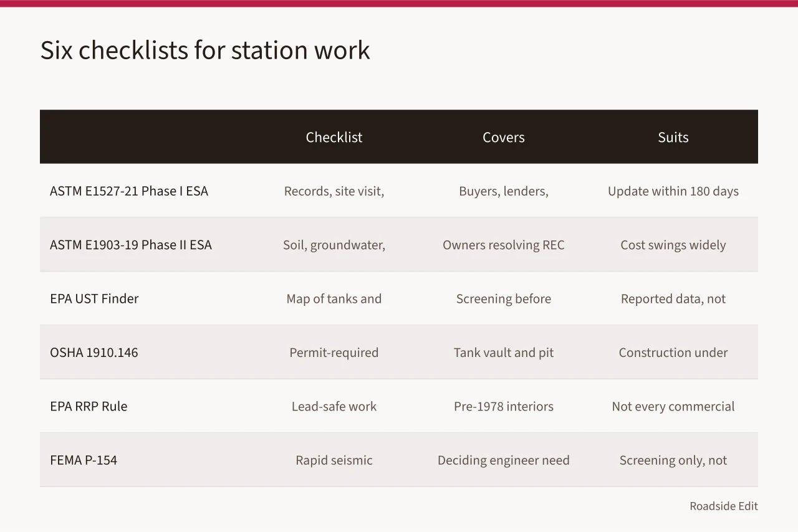Click the 'Update within 180 days' cell
The height and width of the screenshot is (532, 798).
673,191
